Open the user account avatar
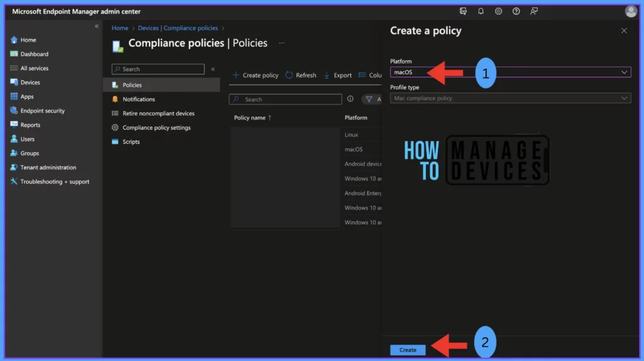This screenshot has height=361, width=644. 630,11
